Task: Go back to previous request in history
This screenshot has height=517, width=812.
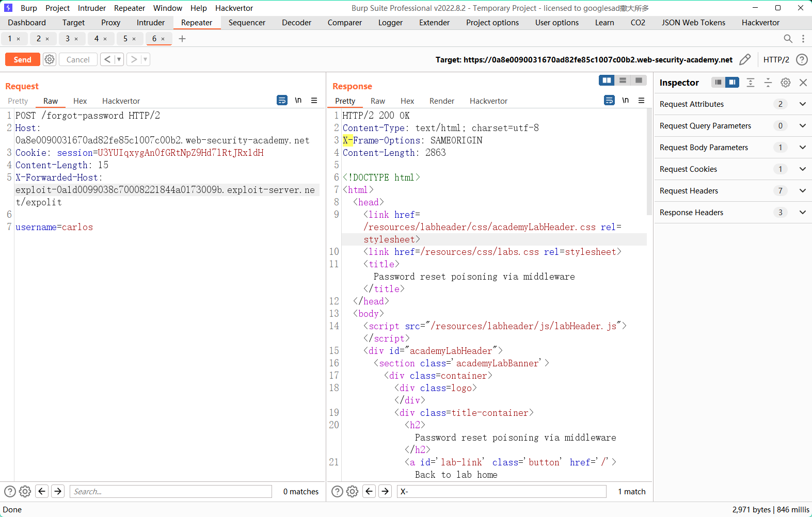Action: (107, 59)
